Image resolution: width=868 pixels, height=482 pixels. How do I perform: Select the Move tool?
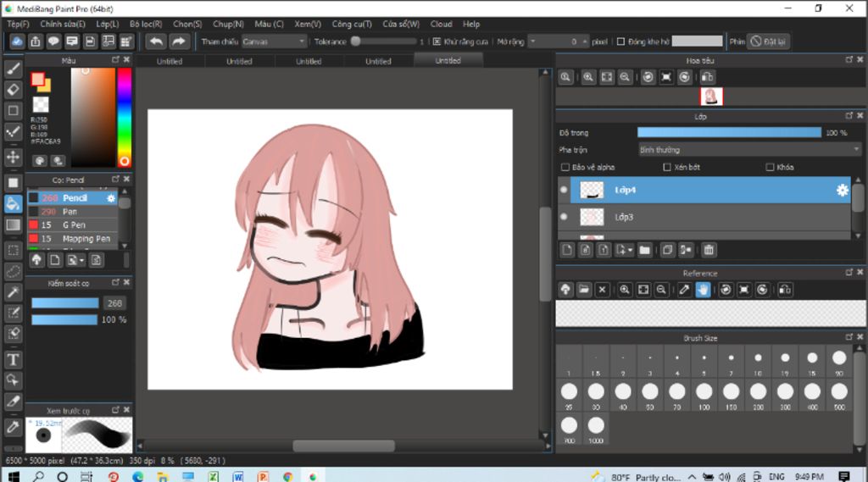(14, 158)
